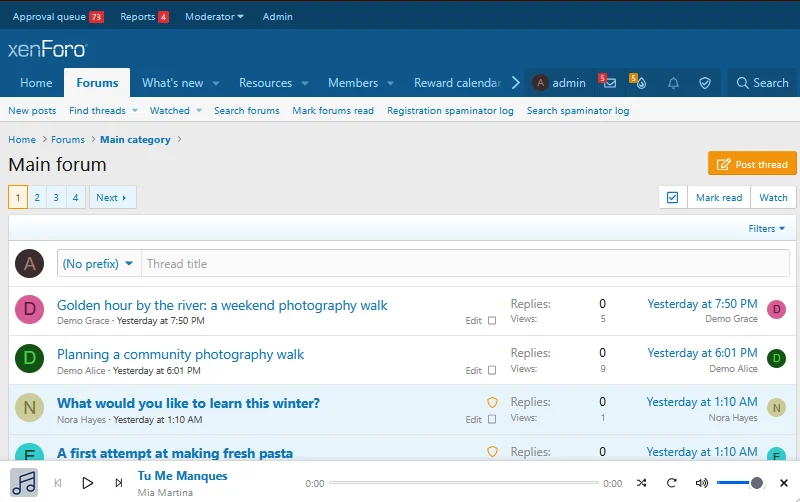Screen dimensions: 800x502
Task: Open Registration spaminator log
Action: click(450, 111)
